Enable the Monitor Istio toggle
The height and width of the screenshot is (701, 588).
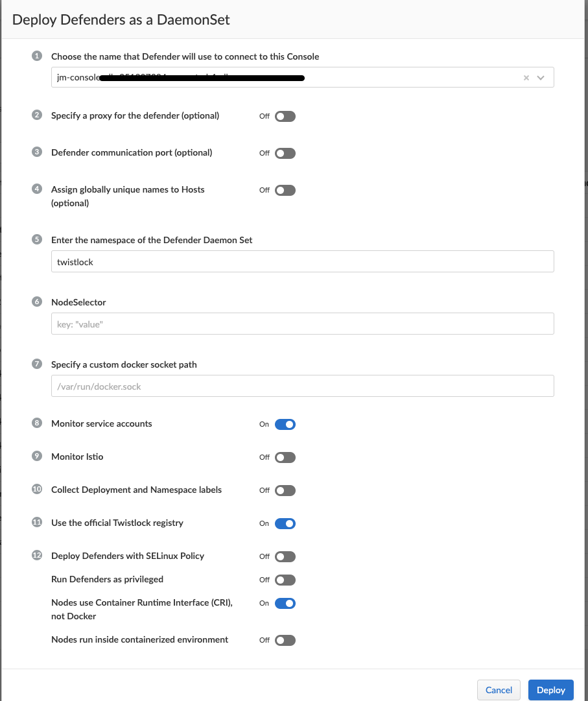[284, 457]
